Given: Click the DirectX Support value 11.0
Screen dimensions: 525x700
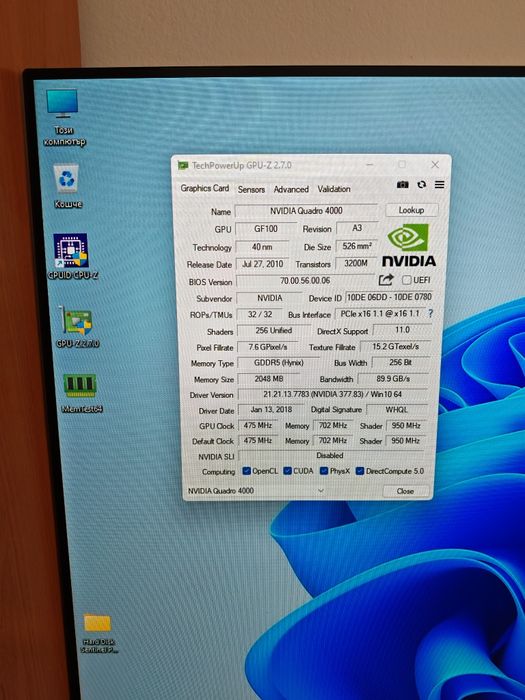Looking at the screenshot, I should tap(402, 329).
